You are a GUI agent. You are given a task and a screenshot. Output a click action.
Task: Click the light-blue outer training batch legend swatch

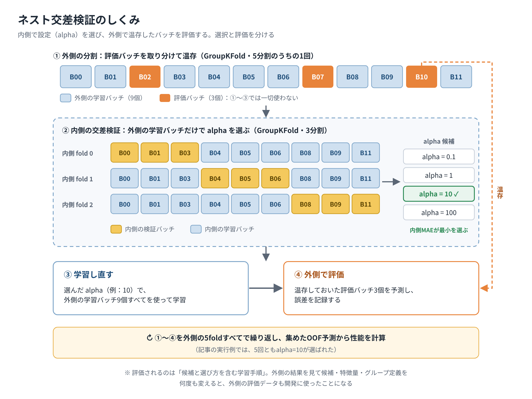coord(65,98)
